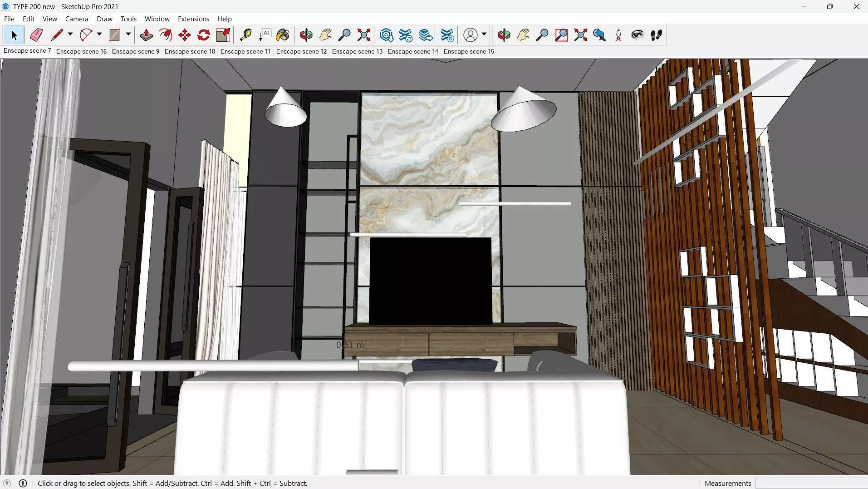The height and width of the screenshot is (489, 868).
Task: Pick the Tape Measure tool
Action: coord(245,35)
